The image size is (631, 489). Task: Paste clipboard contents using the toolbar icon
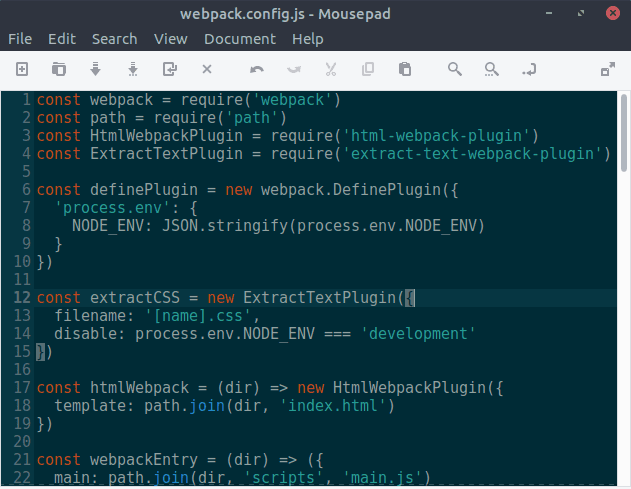(x=405, y=69)
